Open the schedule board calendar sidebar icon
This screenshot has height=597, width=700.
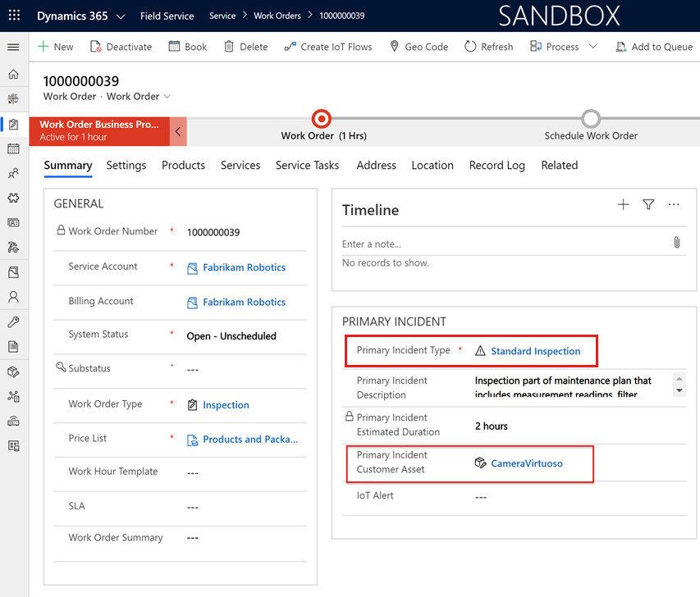point(14,148)
